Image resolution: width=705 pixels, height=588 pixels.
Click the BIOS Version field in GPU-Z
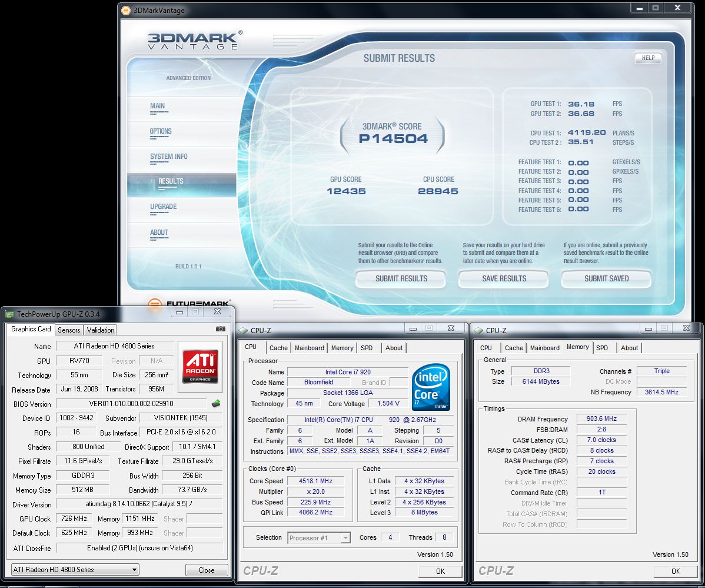(x=131, y=404)
